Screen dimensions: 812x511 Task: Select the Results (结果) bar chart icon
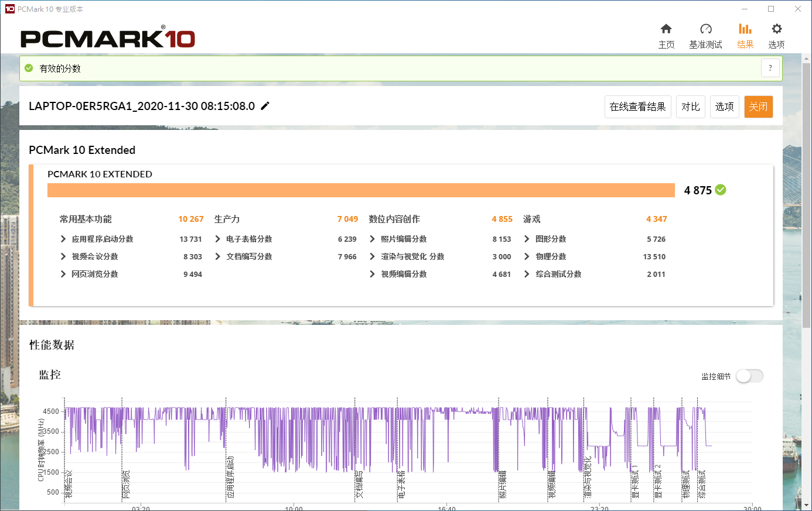(745, 29)
